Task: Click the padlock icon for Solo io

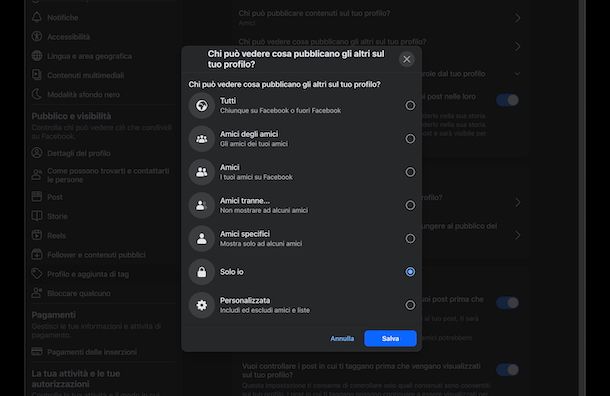Action: pos(202,272)
